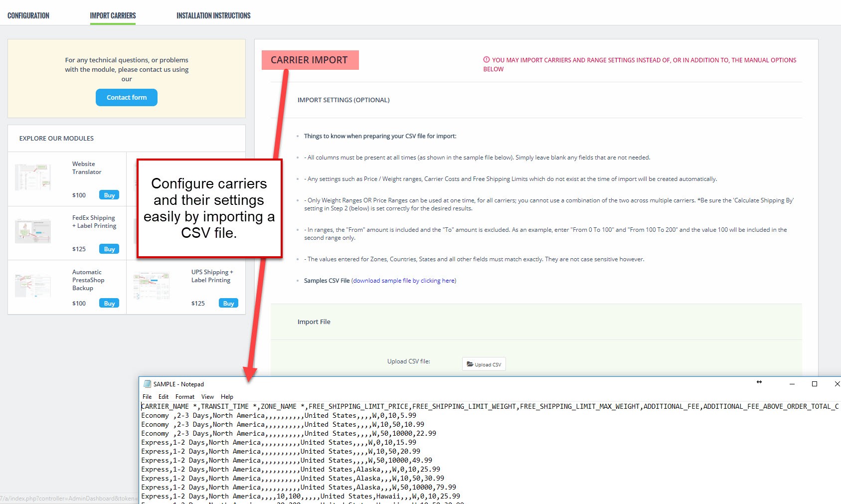Click the Import File section label

[314, 322]
